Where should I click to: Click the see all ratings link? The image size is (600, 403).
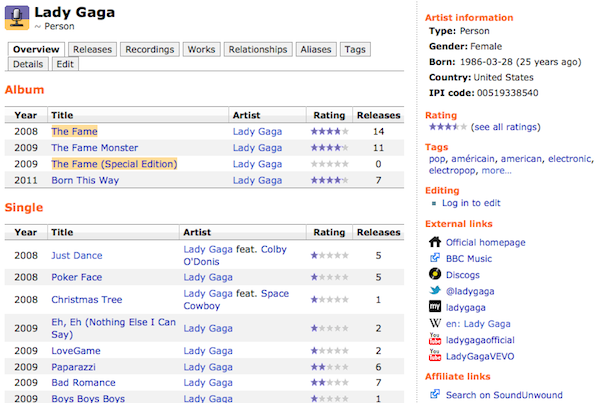click(505, 127)
